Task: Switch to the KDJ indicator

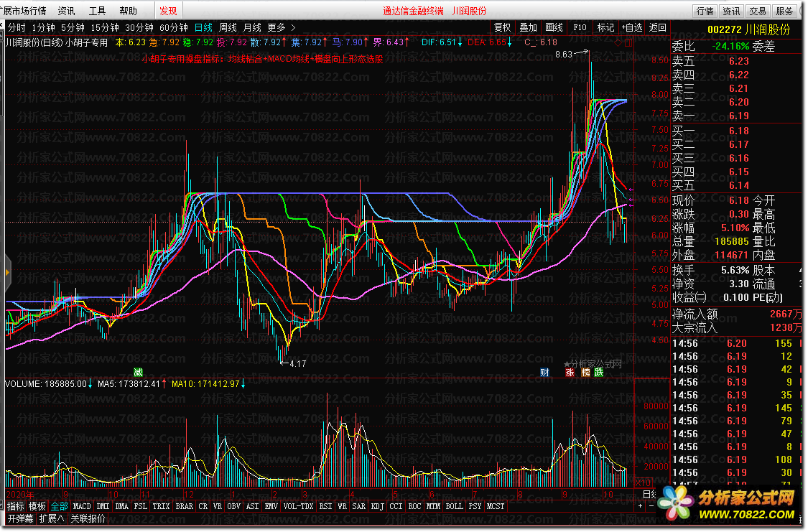Action: [x=377, y=507]
